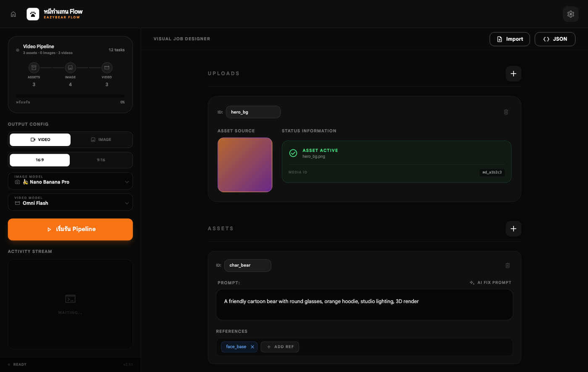Click the hero_bg gradient thumbnail
This screenshot has width=588, height=372.
click(245, 165)
